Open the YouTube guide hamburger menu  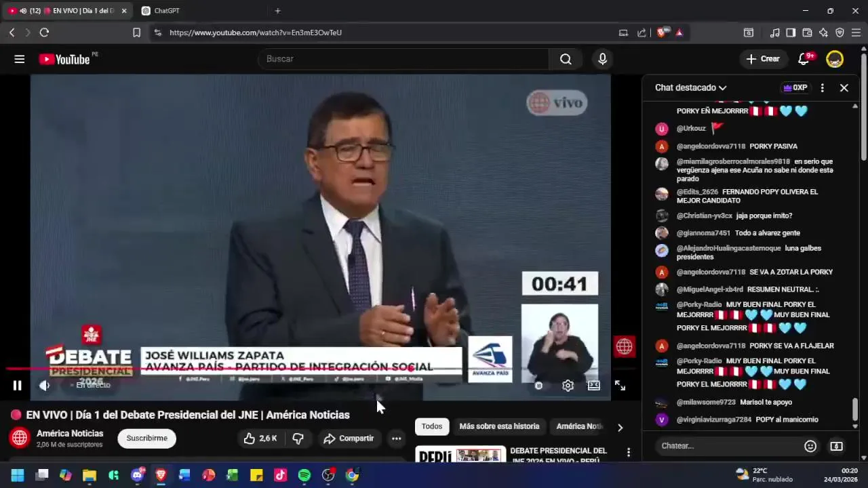pyautogui.click(x=20, y=59)
